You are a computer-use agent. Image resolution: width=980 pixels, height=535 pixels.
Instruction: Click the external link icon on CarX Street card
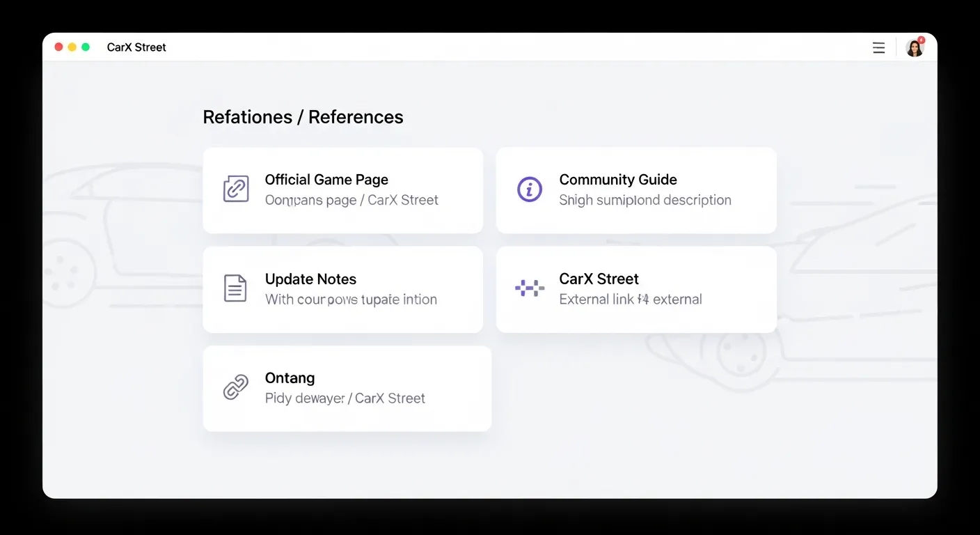click(x=530, y=288)
